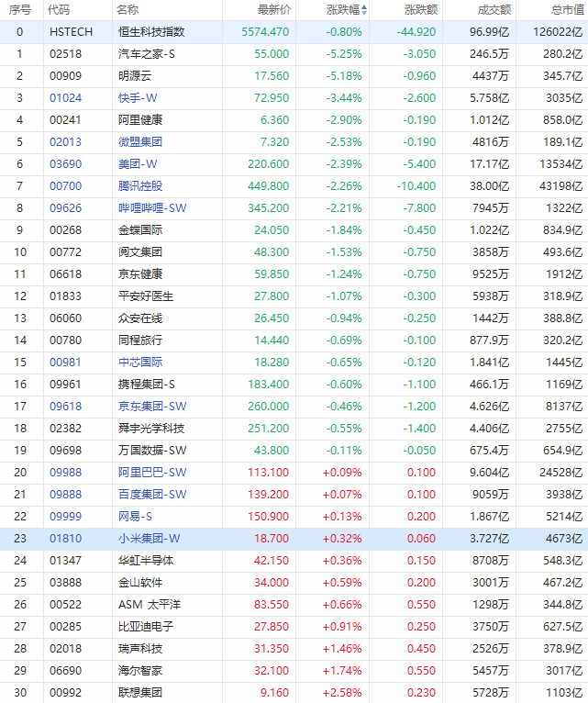Image resolution: width=588 pixels, height=703 pixels.
Task: Open stock code 09988 link
Action: tap(66, 472)
